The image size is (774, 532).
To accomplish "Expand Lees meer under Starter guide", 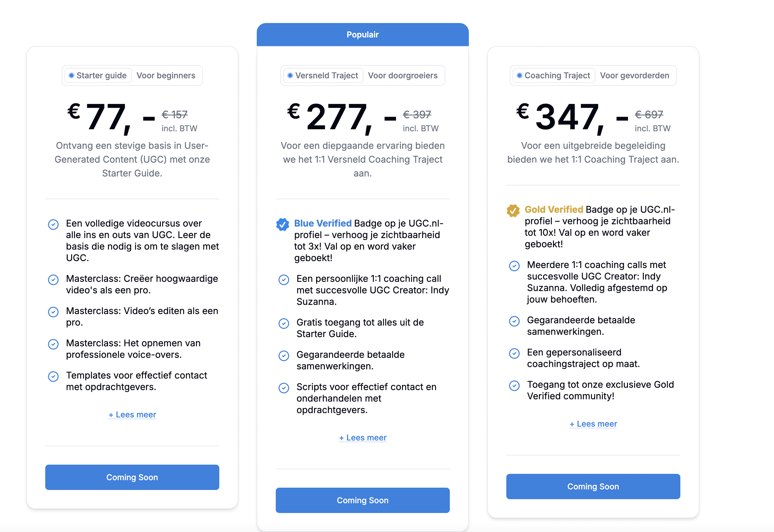I will [x=132, y=415].
